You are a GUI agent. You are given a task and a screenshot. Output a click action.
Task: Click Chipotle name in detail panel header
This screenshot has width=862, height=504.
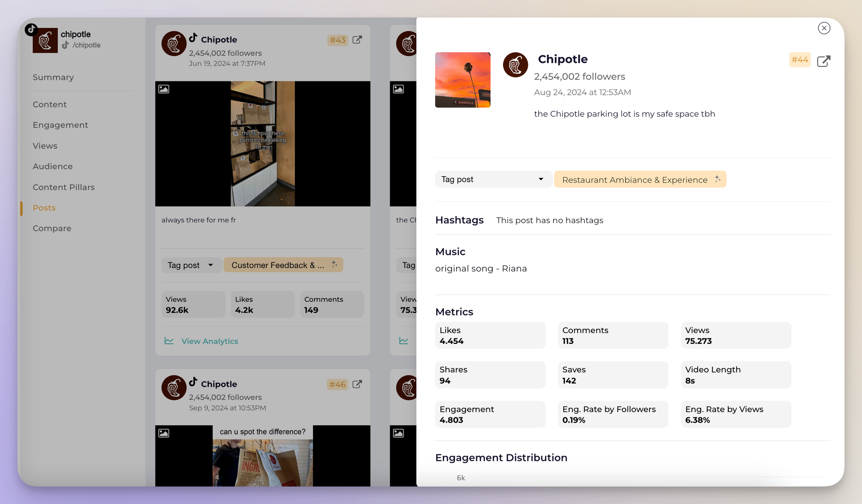[x=562, y=59]
